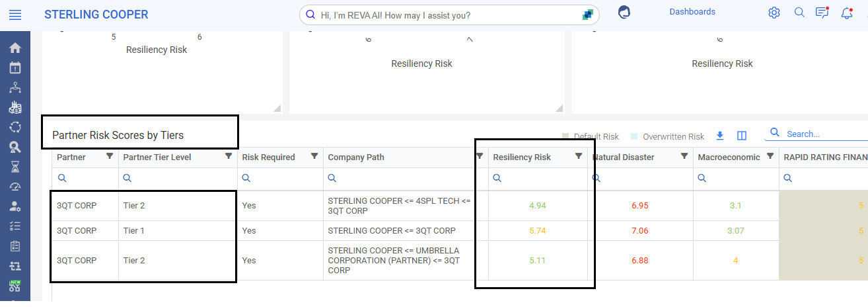The width and height of the screenshot is (868, 307).
Task: Select Resiliency Risk value 4.94
Action: (538, 206)
